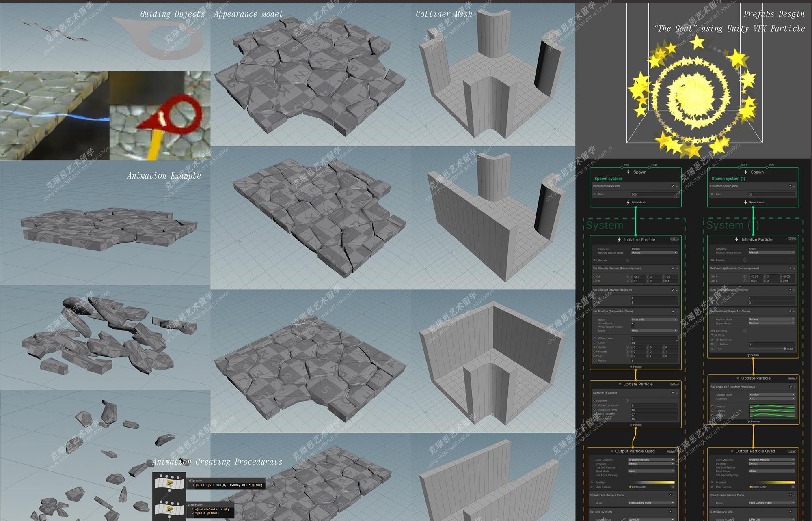812x521 pixels.
Task: Click Rate value field showing 200
Action: tap(654, 194)
